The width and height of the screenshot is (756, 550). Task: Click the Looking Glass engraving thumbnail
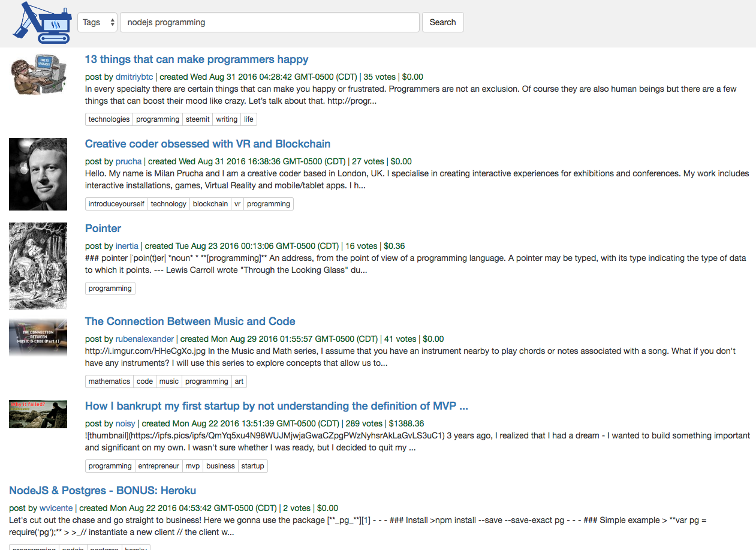tap(38, 266)
